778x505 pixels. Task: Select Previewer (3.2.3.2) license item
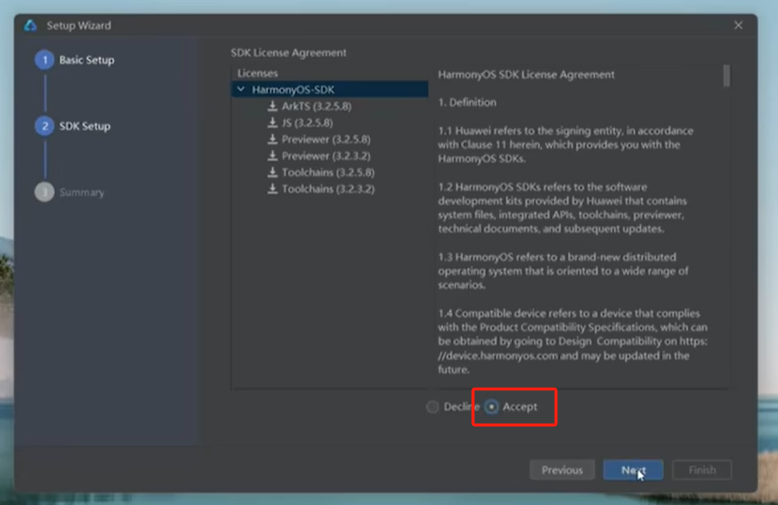(x=326, y=155)
